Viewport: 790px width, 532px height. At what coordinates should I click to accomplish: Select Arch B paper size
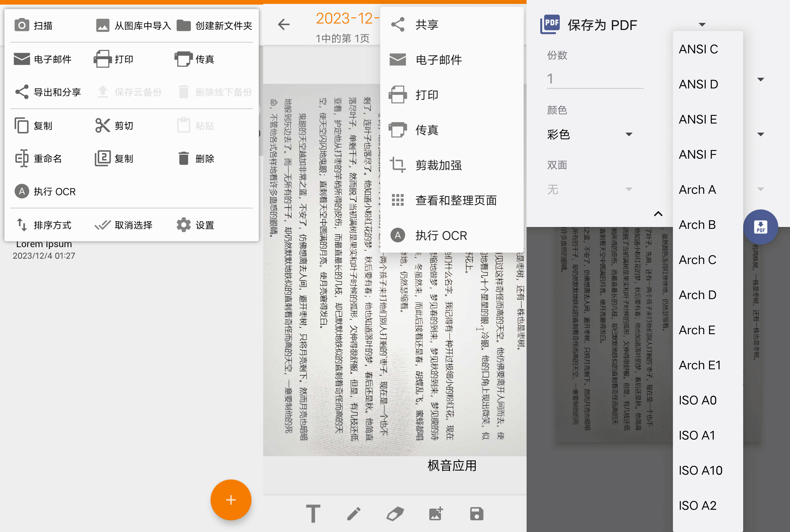tap(708, 225)
